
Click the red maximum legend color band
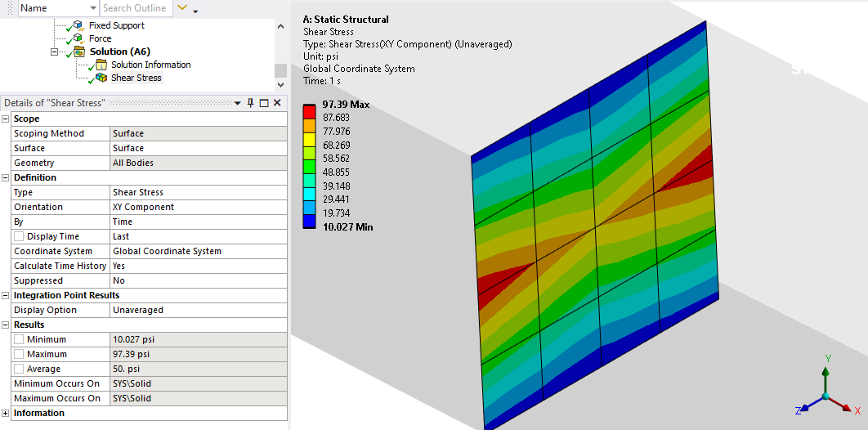click(309, 110)
